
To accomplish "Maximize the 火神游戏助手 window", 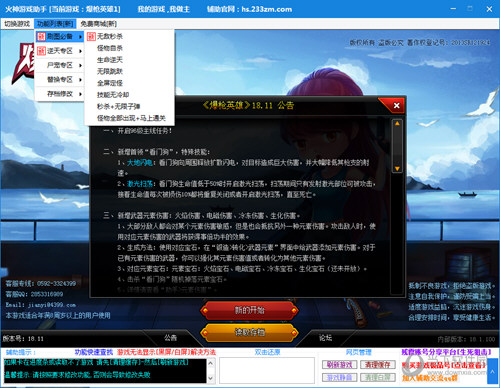I will pos(470,9).
